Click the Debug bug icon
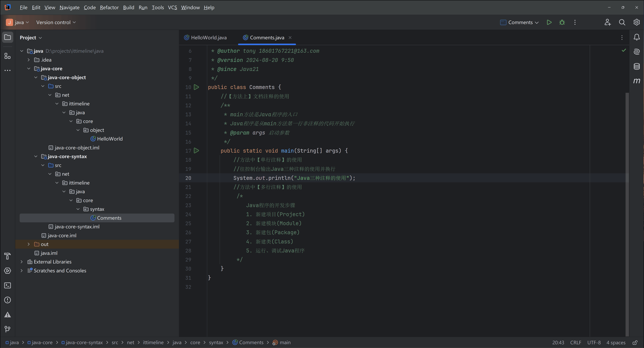Viewport: 644px width, 348px height. point(562,22)
